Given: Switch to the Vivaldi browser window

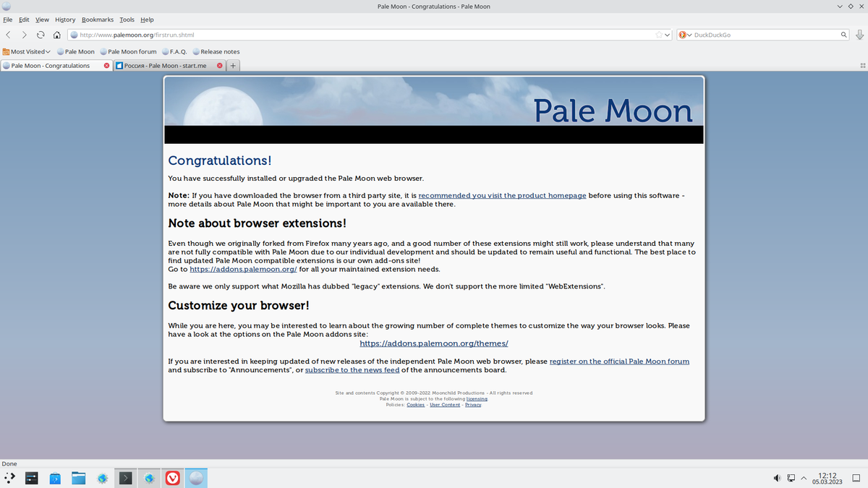Looking at the screenshot, I should (172, 478).
